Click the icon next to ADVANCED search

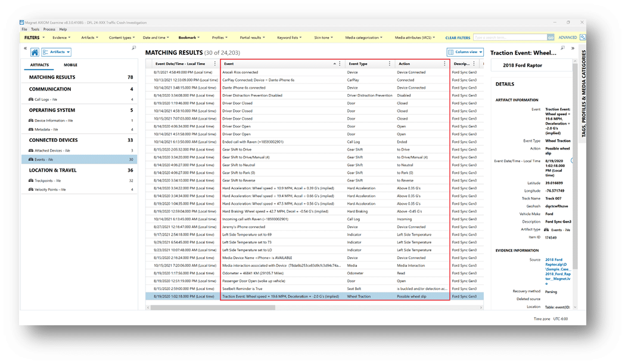[582, 38]
